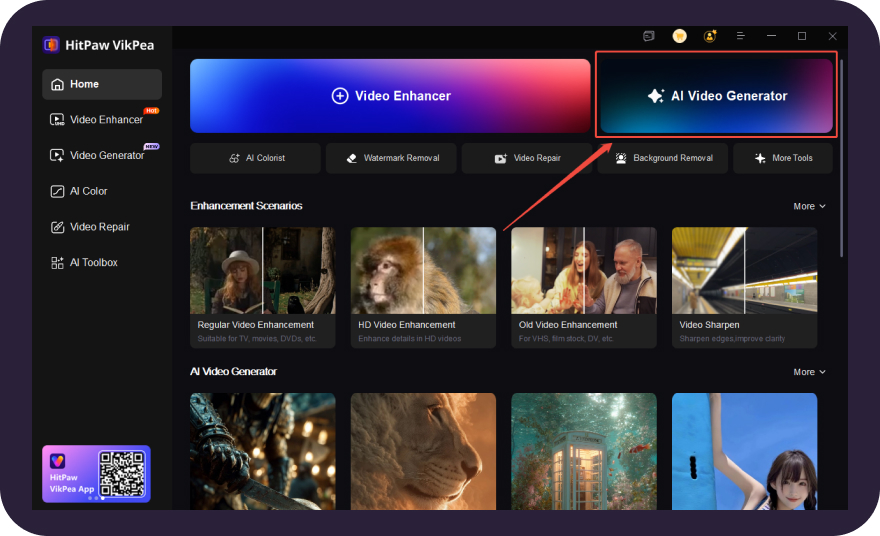The width and height of the screenshot is (880, 536).
Task: Open the AI Colorist tool
Action: 255,158
